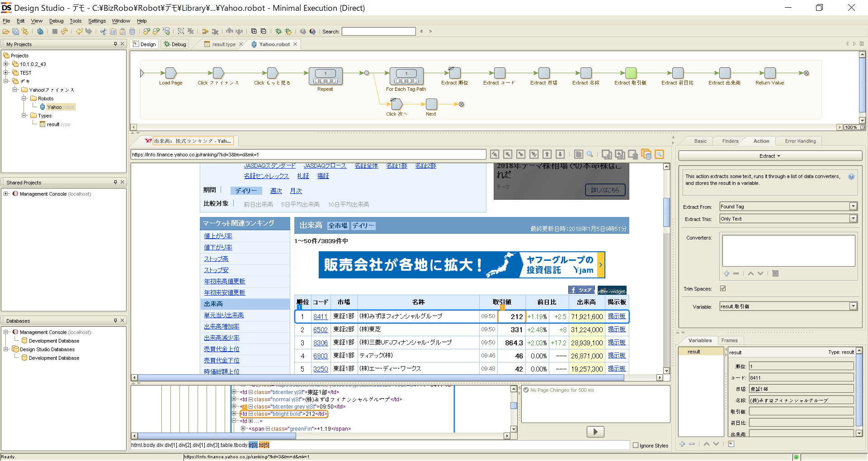This screenshot has width=868, height=461.
Task: Click the Undo arrow in toolbar
Action: (x=79, y=32)
